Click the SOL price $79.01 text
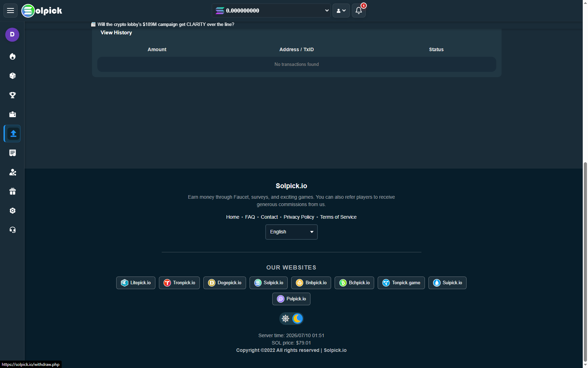The image size is (588, 368). [291, 343]
